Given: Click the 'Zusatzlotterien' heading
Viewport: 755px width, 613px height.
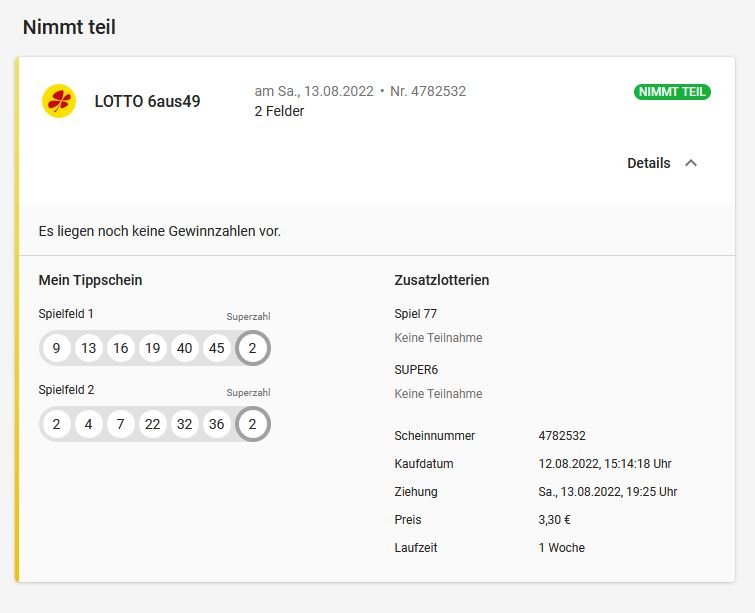Looking at the screenshot, I should pyautogui.click(x=442, y=280).
